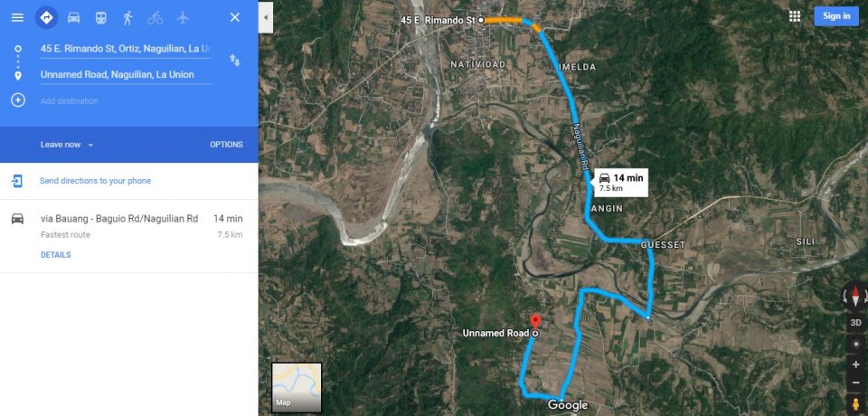Choose the cycling travel mode icon
The width and height of the screenshot is (868, 416).
click(155, 18)
